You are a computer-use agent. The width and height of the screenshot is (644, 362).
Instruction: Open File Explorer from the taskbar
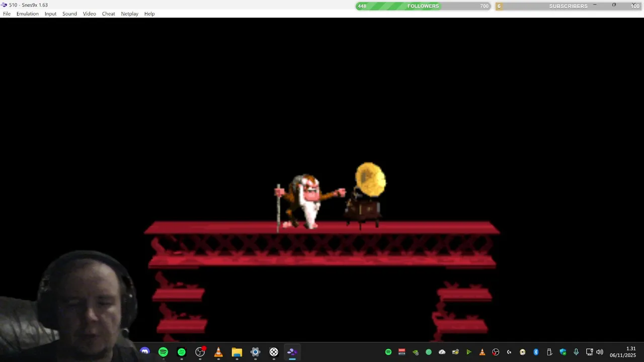click(237, 352)
